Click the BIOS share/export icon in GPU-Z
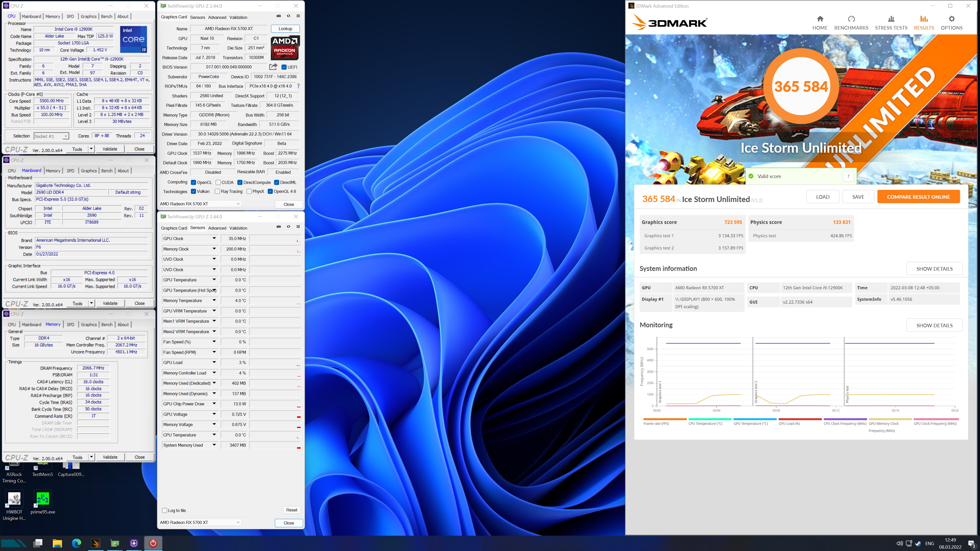The image size is (980, 551). (x=273, y=67)
